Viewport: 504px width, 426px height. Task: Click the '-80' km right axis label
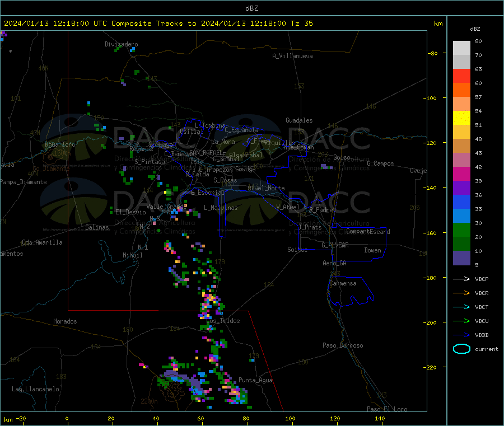click(x=433, y=53)
